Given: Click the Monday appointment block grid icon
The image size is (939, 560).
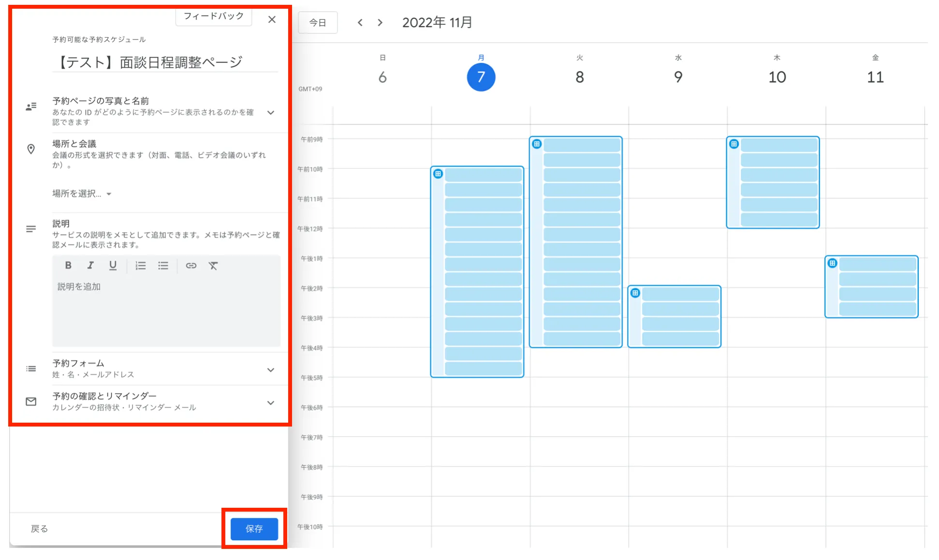Looking at the screenshot, I should click(x=438, y=174).
